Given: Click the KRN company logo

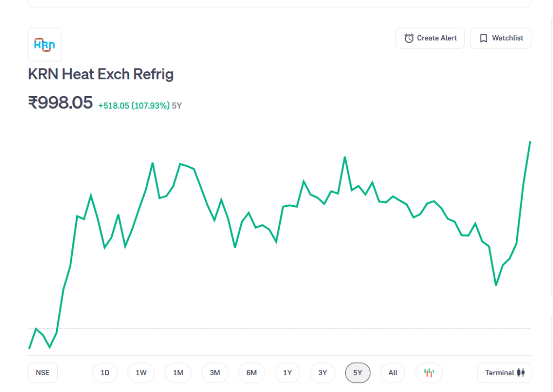Looking at the screenshot, I should click(x=45, y=44).
